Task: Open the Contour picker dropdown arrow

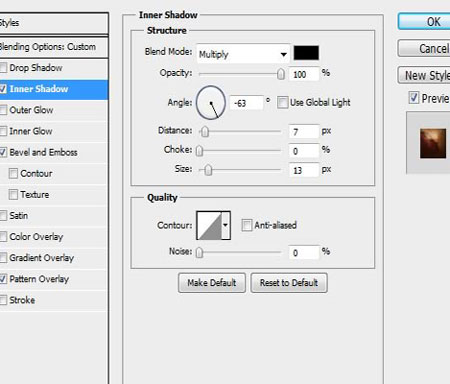Action: coord(226,225)
